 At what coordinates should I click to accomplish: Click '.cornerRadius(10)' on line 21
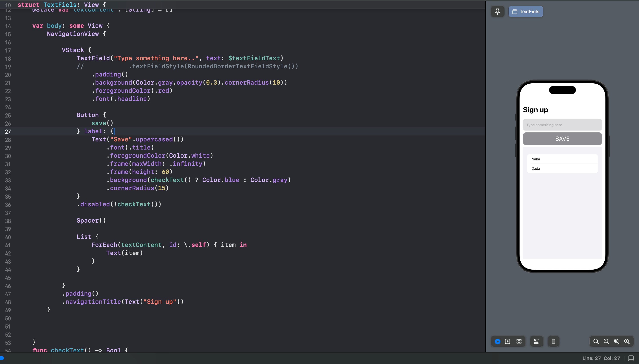click(x=252, y=82)
